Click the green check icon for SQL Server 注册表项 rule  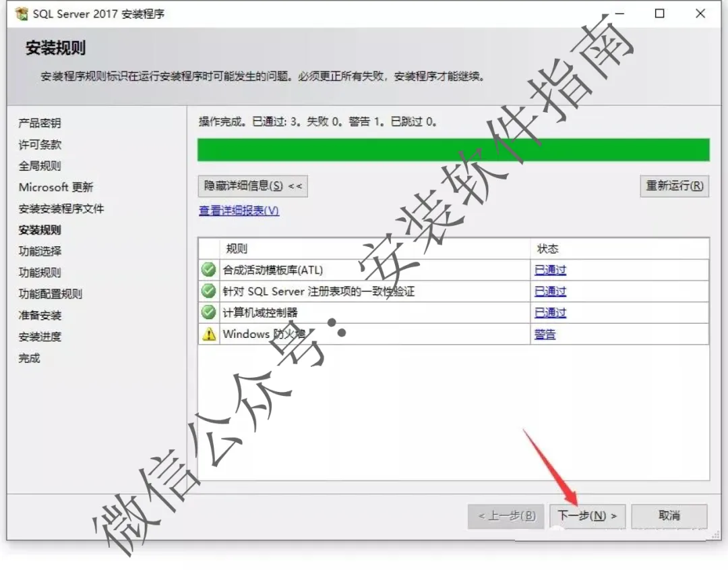(x=209, y=291)
